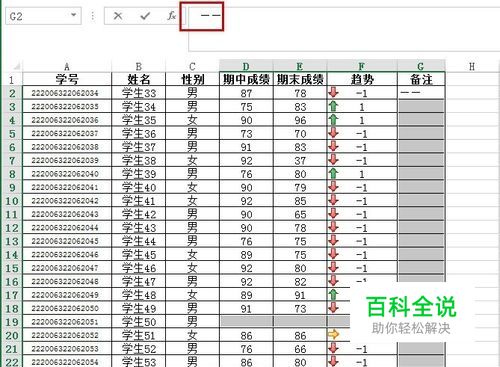Select column C header
The width and height of the screenshot is (500, 367).
192,66
